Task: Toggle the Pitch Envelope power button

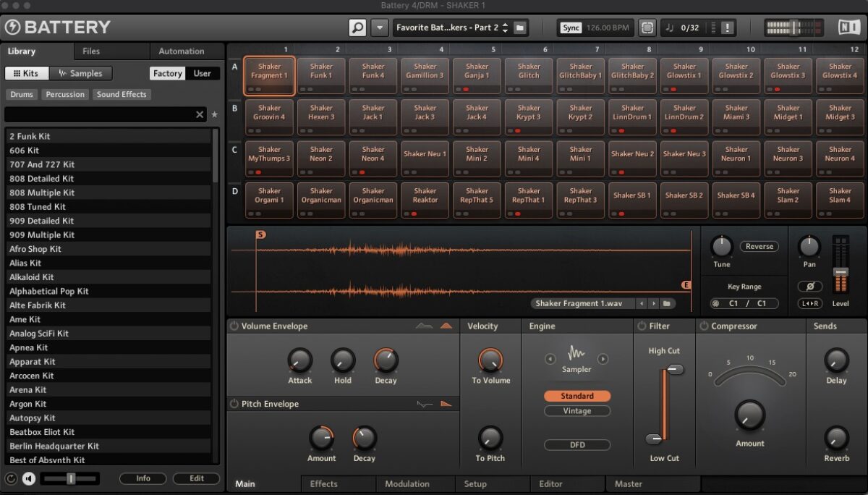Action: (234, 404)
